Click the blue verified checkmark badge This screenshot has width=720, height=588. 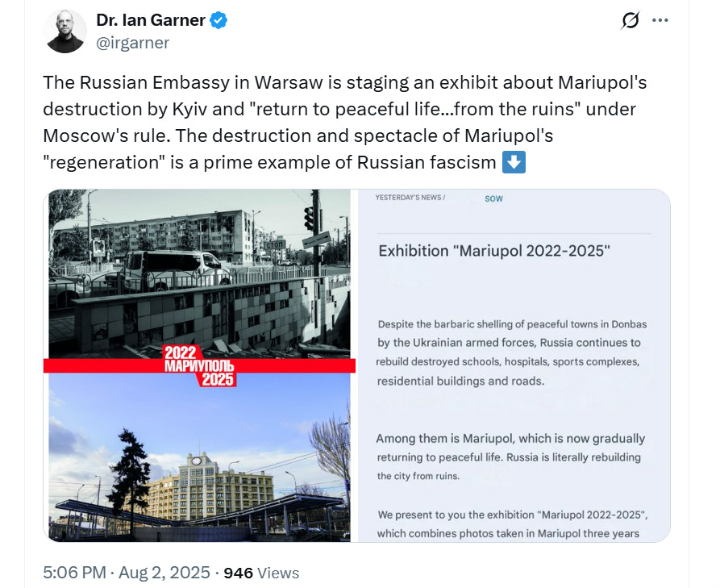218,20
